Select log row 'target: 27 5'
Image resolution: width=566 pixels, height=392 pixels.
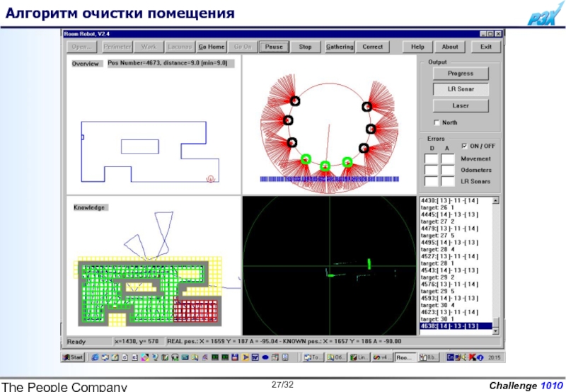456,236
